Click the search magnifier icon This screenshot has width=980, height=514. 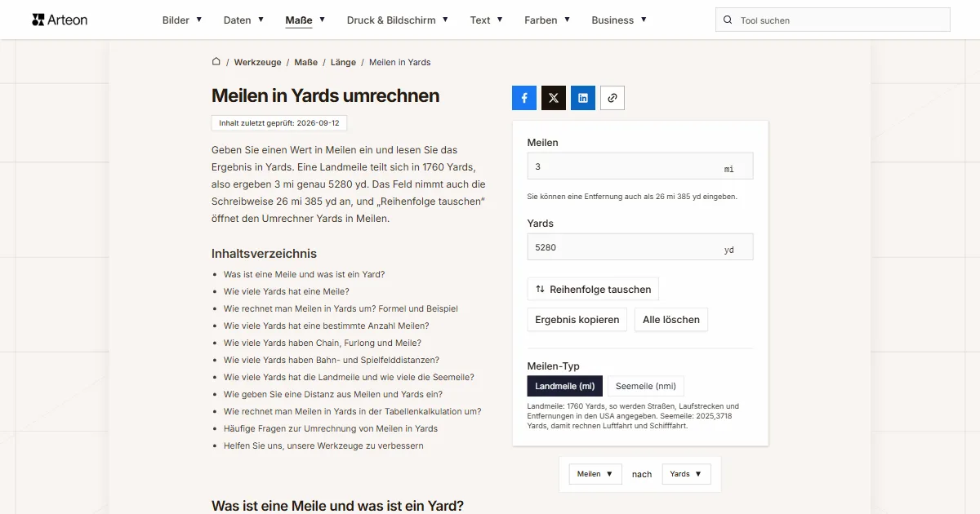728,20
